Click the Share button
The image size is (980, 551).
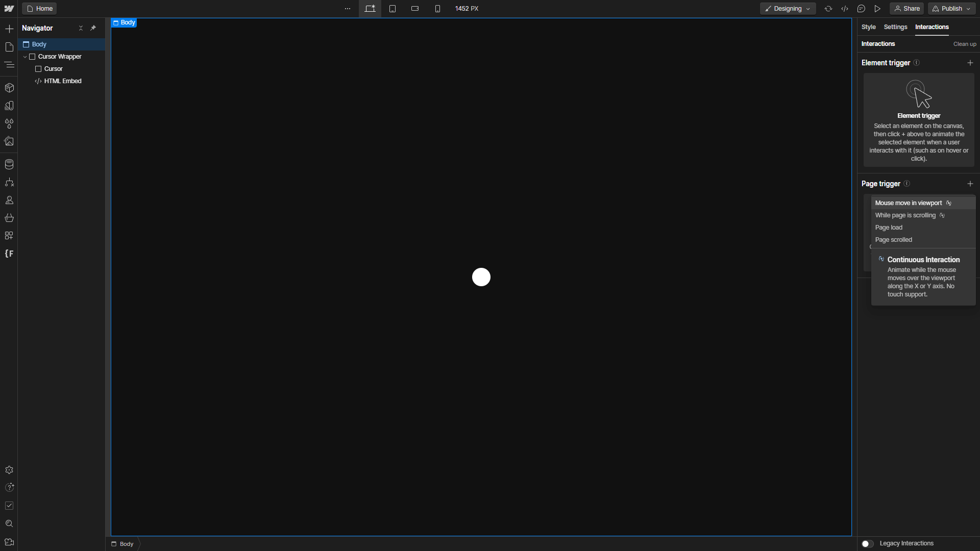pyautogui.click(x=906, y=9)
